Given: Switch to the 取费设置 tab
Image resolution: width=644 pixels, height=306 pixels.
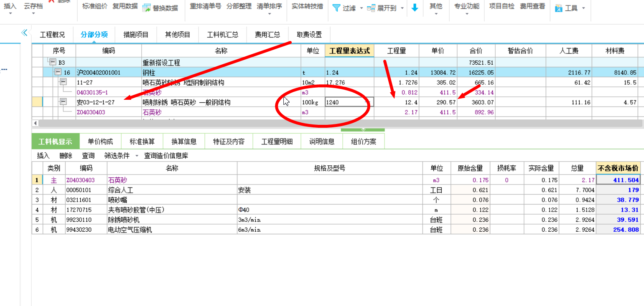Looking at the screenshot, I should tap(309, 35).
